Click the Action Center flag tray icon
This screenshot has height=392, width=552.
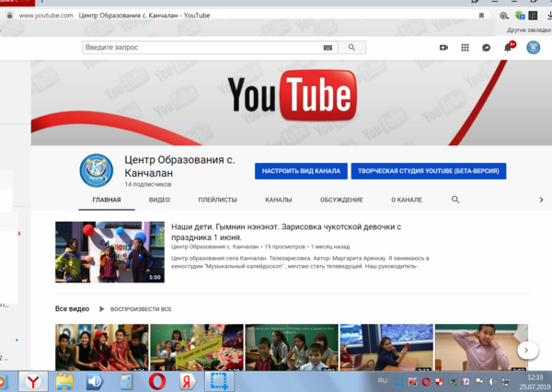479,382
